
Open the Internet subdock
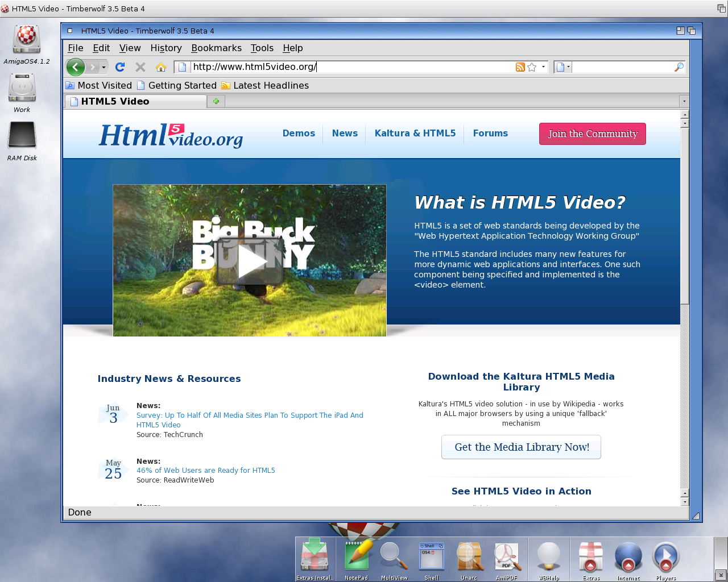pyautogui.click(x=628, y=560)
